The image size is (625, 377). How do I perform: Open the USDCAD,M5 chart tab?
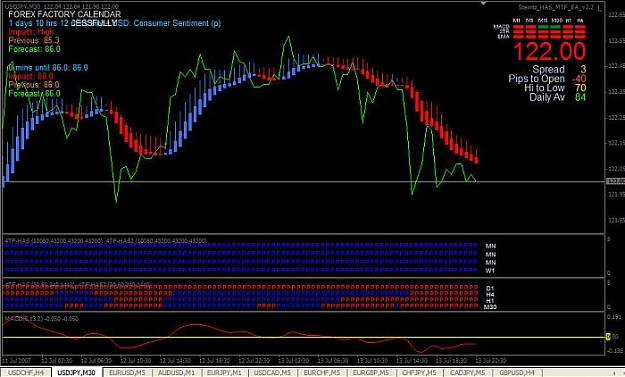pyautogui.click(x=272, y=373)
